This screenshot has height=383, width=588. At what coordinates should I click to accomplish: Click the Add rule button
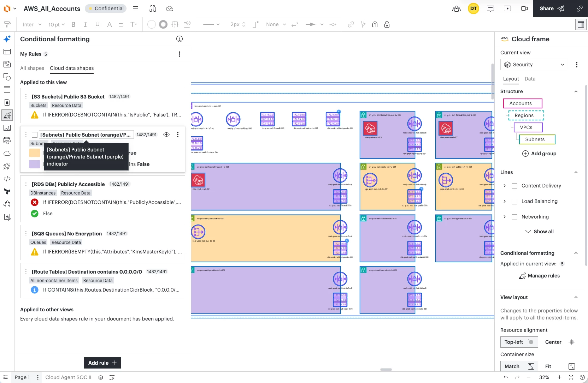102,363
